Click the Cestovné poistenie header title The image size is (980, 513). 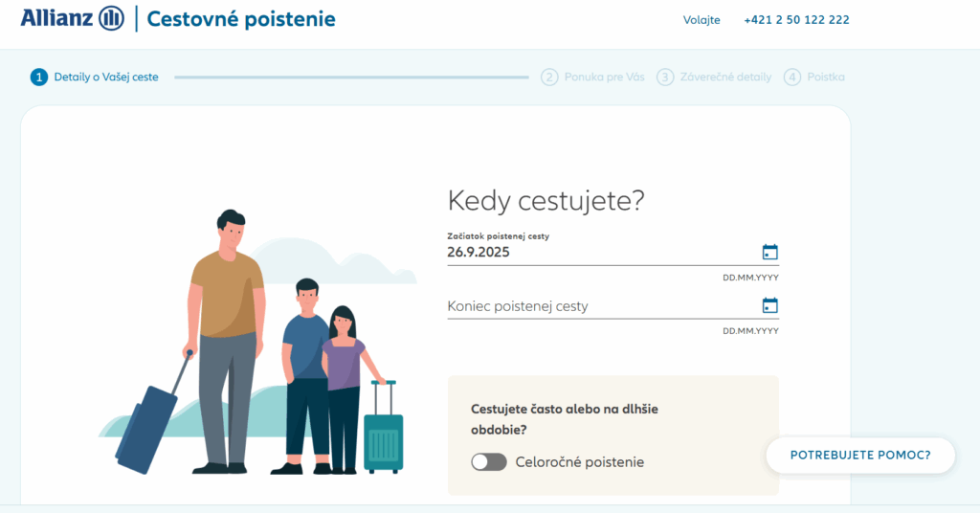(241, 18)
